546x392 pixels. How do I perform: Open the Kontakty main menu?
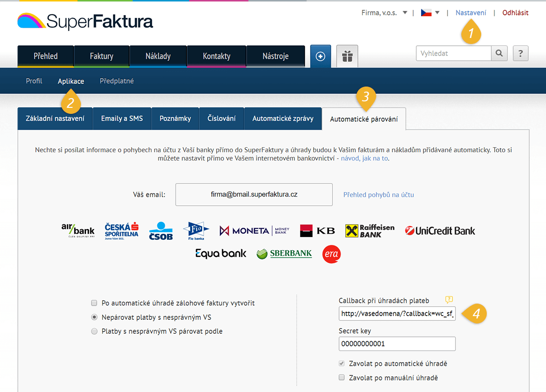coord(217,56)
